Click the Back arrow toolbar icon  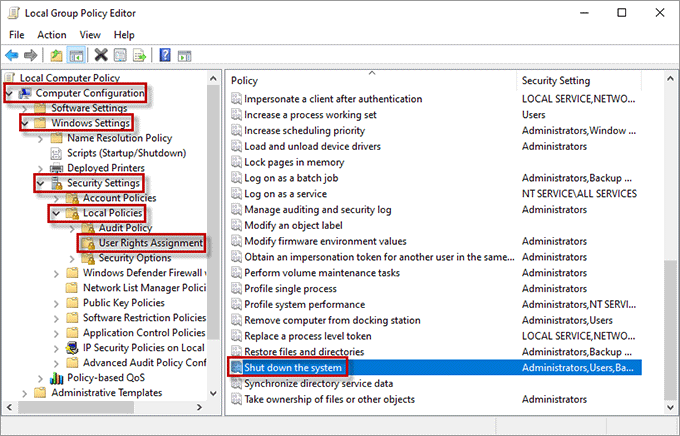pyautogui.click(x=12, y=55)
